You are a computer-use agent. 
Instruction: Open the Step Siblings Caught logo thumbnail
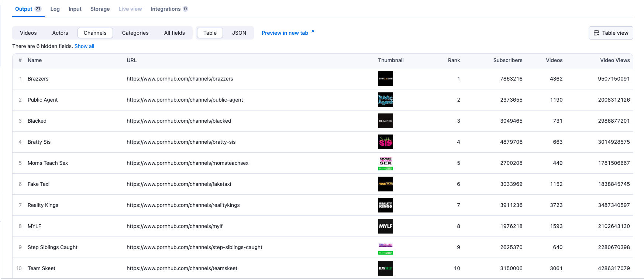(386, 247)
